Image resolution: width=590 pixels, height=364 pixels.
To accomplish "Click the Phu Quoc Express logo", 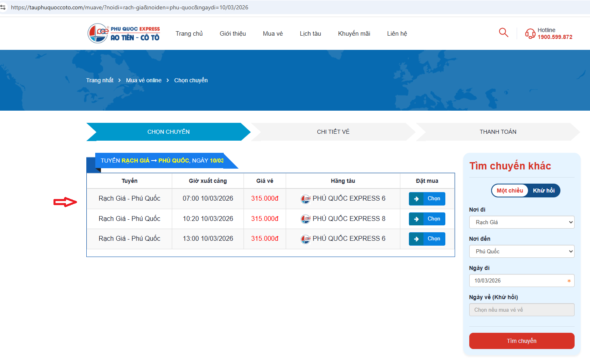I will click(x=124, y=33).
